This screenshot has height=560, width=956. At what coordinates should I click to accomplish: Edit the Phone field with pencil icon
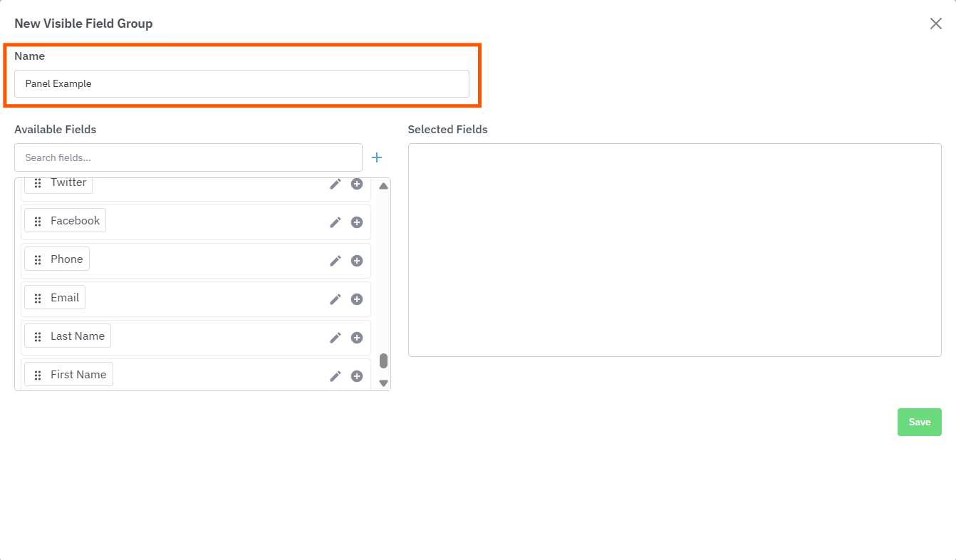(x=336, y=261)
